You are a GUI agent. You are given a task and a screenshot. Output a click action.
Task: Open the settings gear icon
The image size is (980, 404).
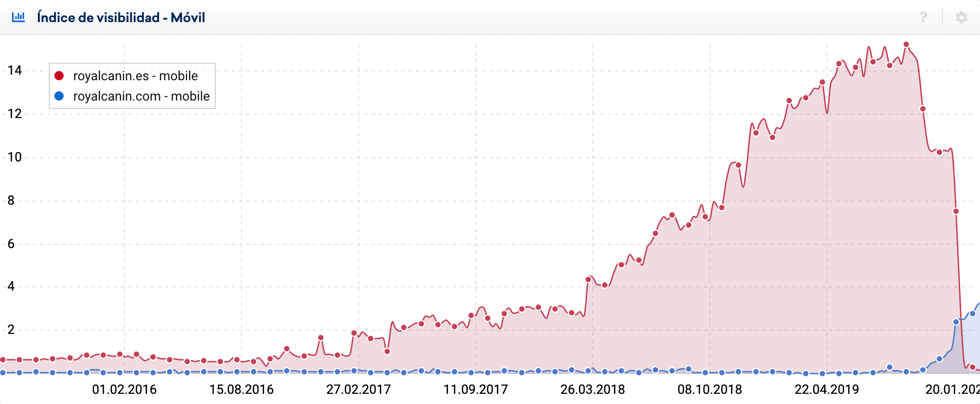point(961,18)
